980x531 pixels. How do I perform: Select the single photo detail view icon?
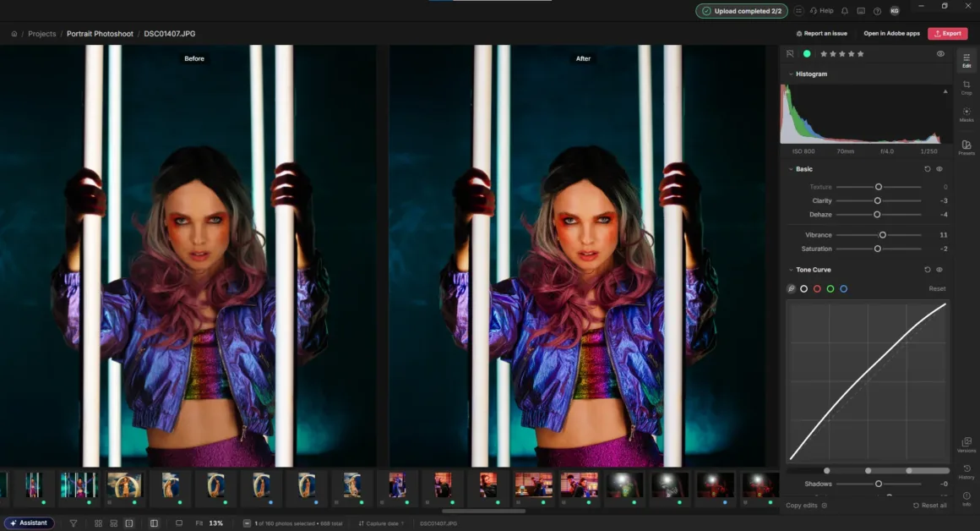click(x=128, y=523)
